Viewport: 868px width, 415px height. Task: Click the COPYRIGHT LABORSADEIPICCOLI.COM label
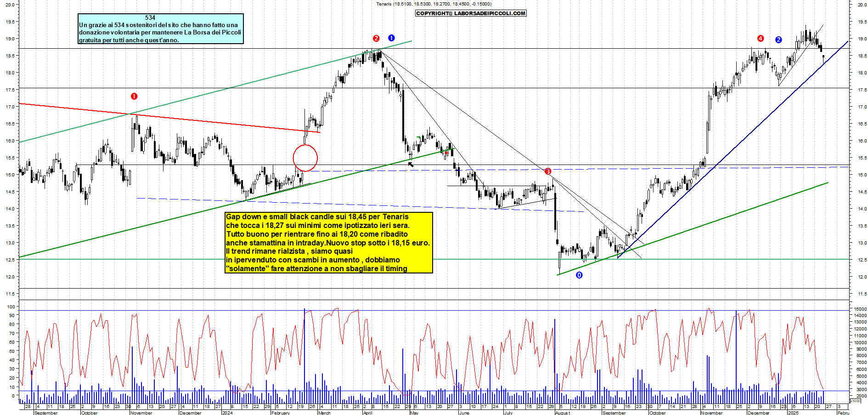pyautogui.click(x=471, y=13)
